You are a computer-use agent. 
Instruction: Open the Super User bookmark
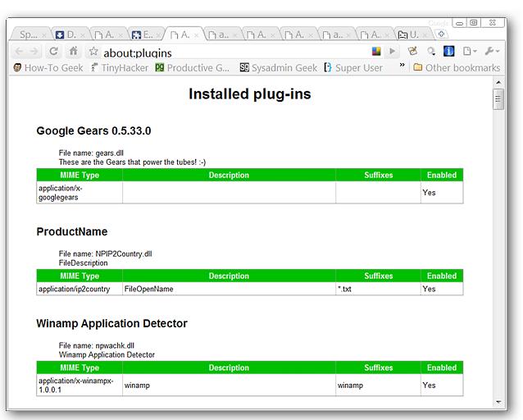(x=353, y=67)
